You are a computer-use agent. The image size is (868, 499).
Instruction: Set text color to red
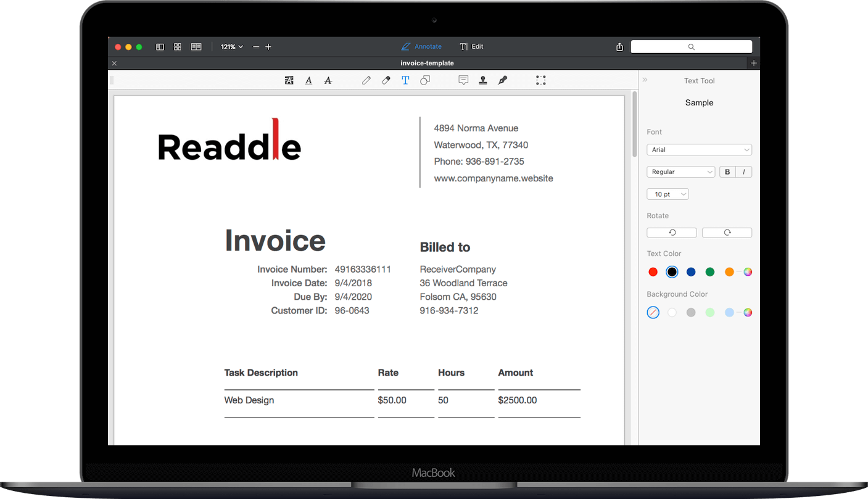tap(653, 272)
